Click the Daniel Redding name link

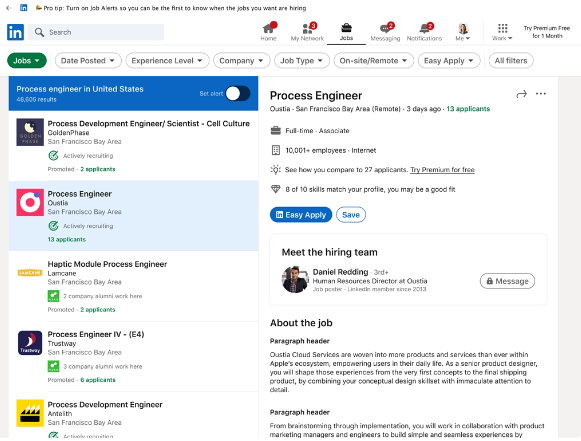[340, 272]
